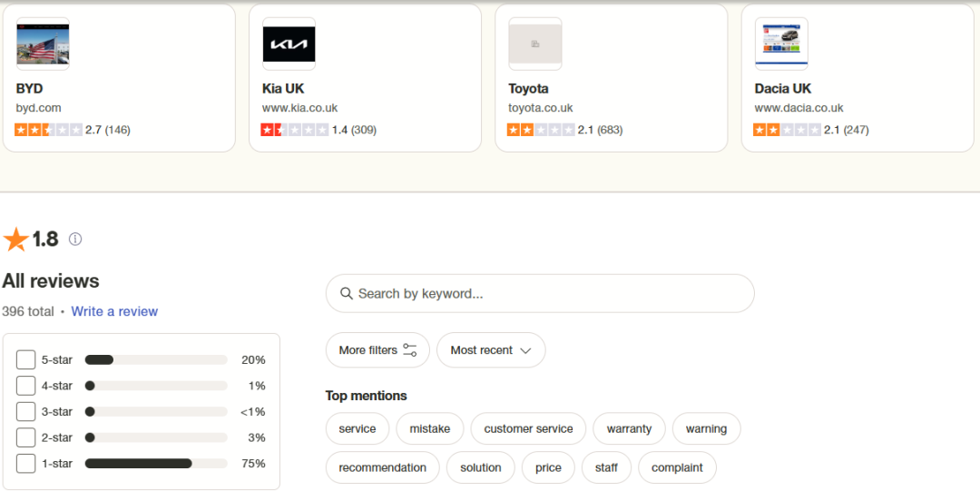The image size is (980, 491).
Task: Select the 'mistake' mention tag
Action: [430, 429]
